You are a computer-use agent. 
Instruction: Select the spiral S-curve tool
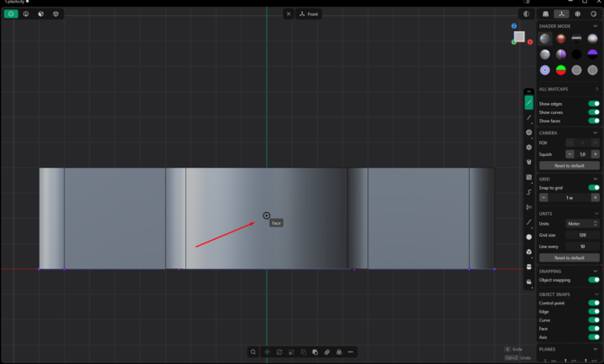[x=528, y=192]
